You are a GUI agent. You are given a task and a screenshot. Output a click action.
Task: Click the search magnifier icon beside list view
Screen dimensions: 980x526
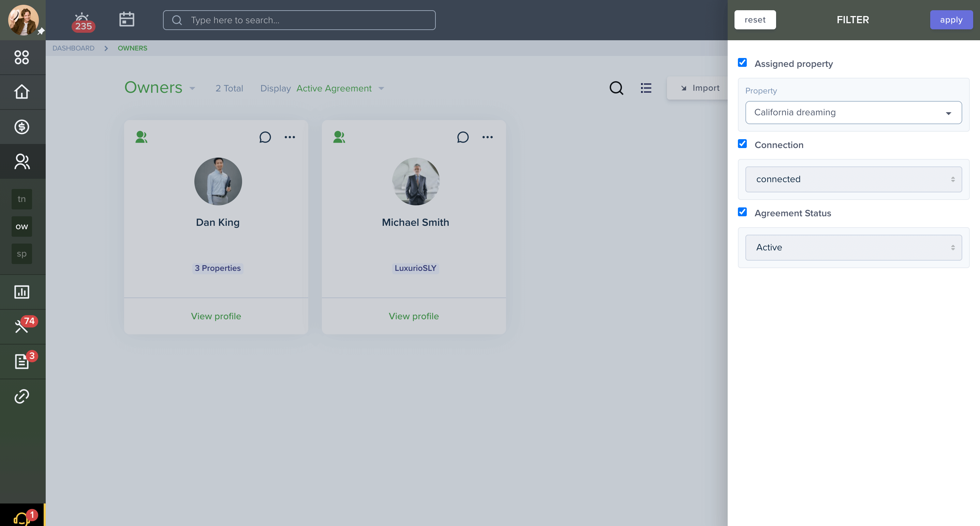pos(616,88)
